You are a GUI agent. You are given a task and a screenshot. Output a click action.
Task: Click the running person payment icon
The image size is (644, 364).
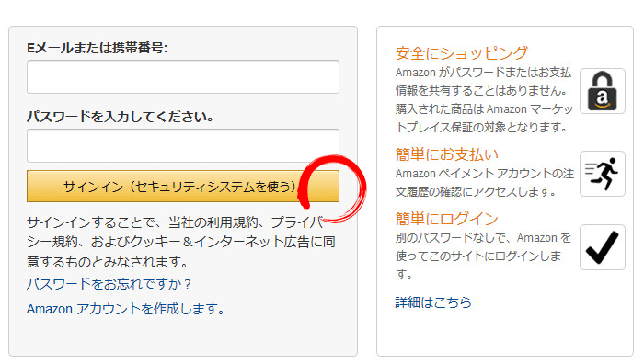602,174
